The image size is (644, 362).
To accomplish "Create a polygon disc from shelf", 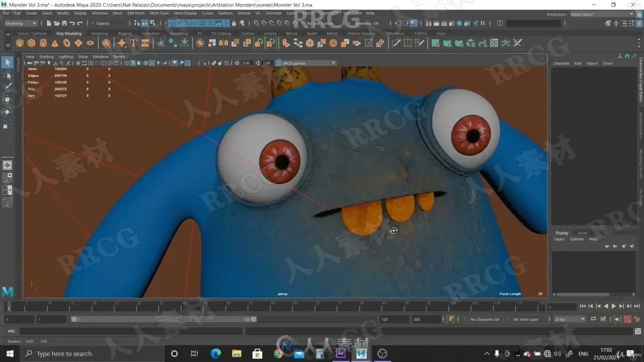I will 90,43.
